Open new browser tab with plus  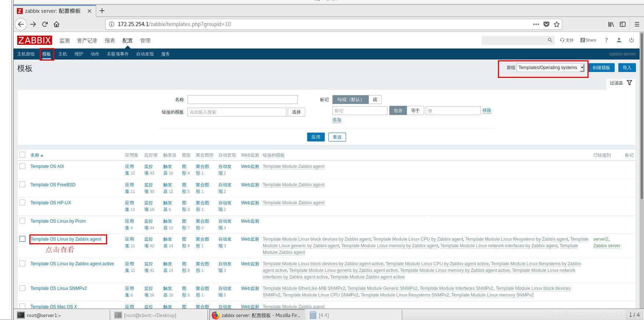[x=102, y=11]
